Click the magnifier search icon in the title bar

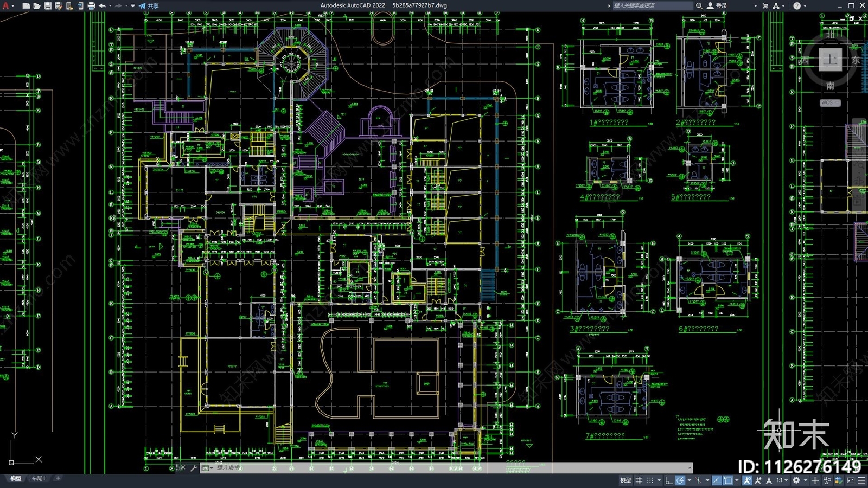click(699, 5)
